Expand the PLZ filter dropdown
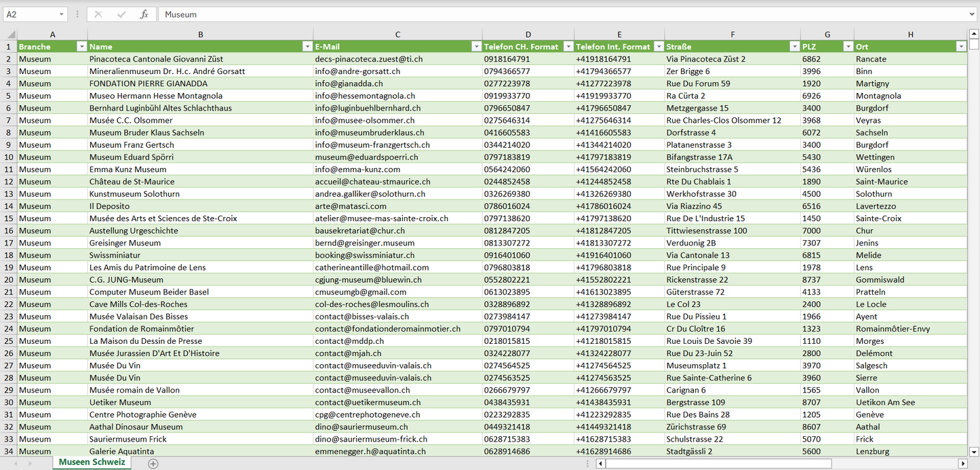 click(x=847, y=47)
